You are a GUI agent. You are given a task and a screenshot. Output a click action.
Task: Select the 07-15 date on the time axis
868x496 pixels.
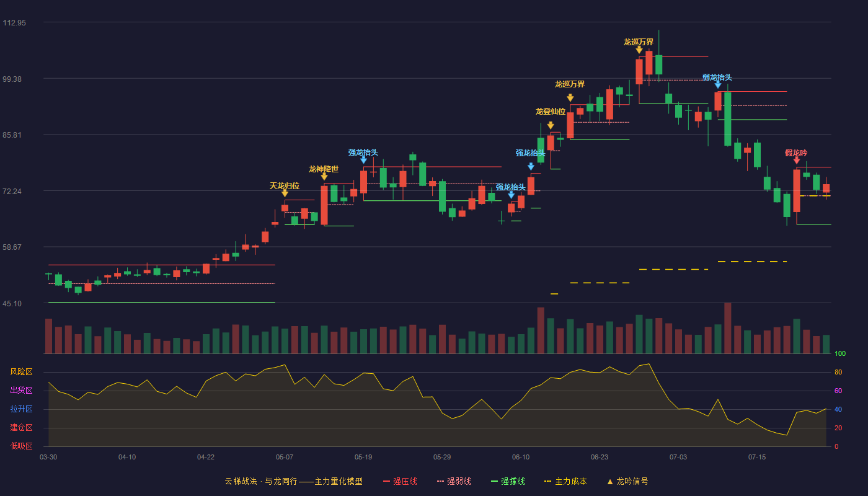757,457
